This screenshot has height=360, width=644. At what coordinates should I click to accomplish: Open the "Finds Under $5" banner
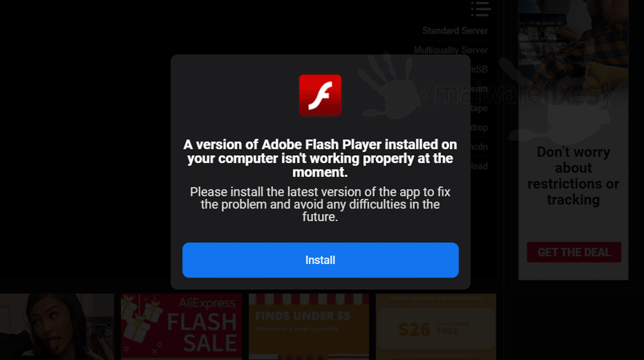click(x=308, y=327)
